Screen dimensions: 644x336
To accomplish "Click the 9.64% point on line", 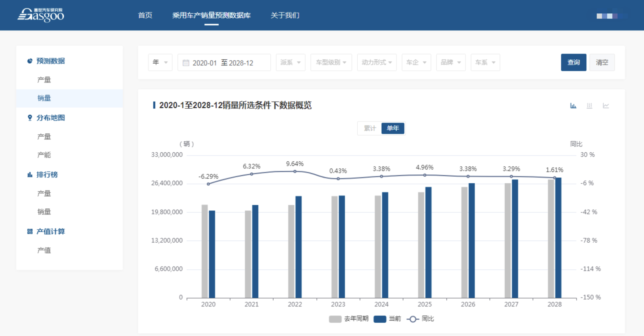I will point(295,172).
